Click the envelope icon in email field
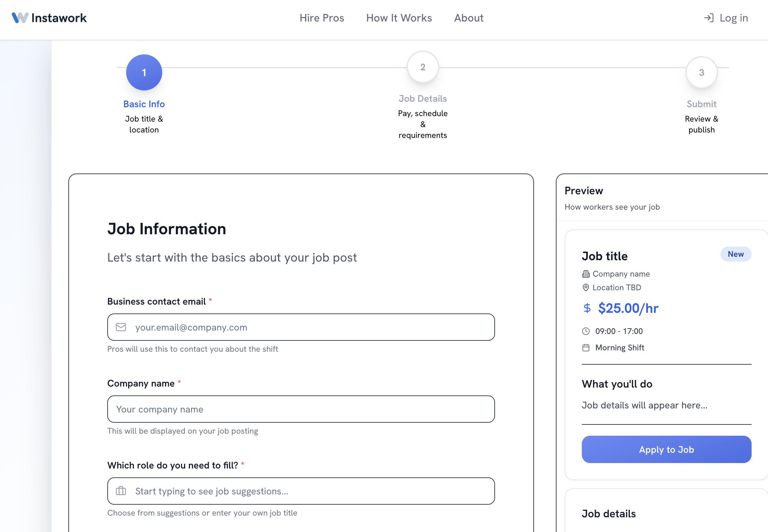Screen dimensions: 768x532 point(121,327)
